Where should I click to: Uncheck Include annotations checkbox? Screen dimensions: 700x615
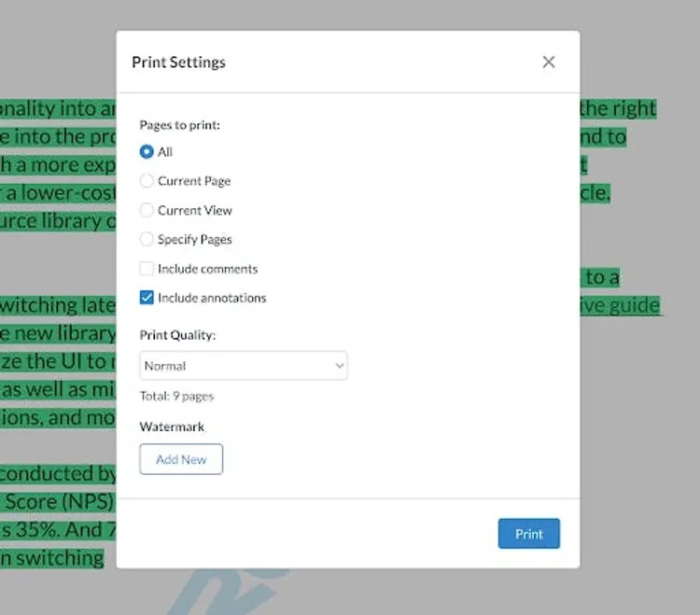click(147, 298)
